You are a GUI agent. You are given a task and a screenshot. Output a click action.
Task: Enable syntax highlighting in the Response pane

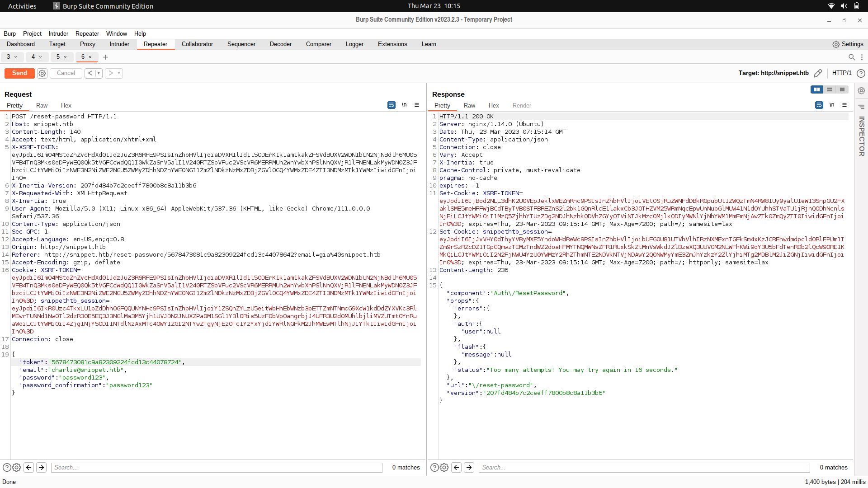tap(818, 105)
